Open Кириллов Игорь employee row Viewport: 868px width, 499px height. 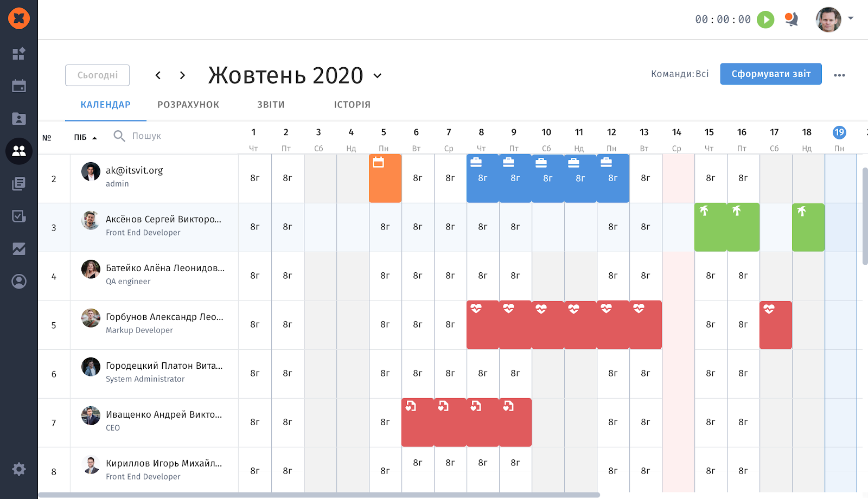[x=164, y=463]
